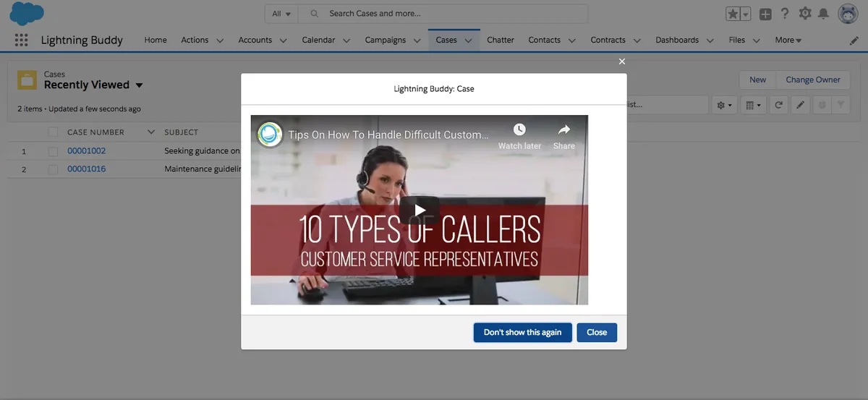868x400 pixels.
Task: Select checkbox for case 00001016
Action: point(53,169)
